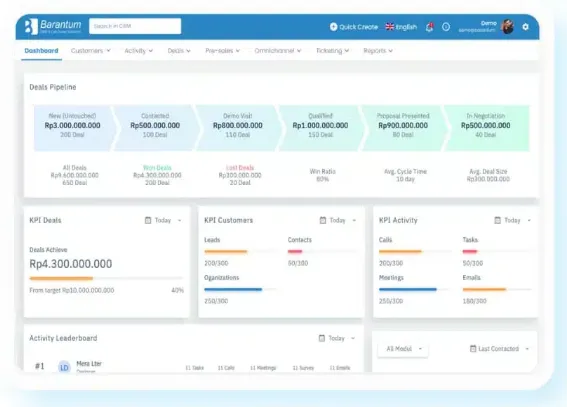Expand the Deals menu
The image size is (567, 407).
pyautogui.click(x=179, y=51)
